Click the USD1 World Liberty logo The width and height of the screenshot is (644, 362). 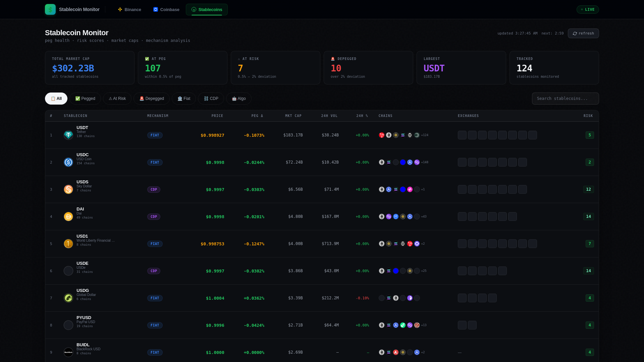tap(68, 244)
